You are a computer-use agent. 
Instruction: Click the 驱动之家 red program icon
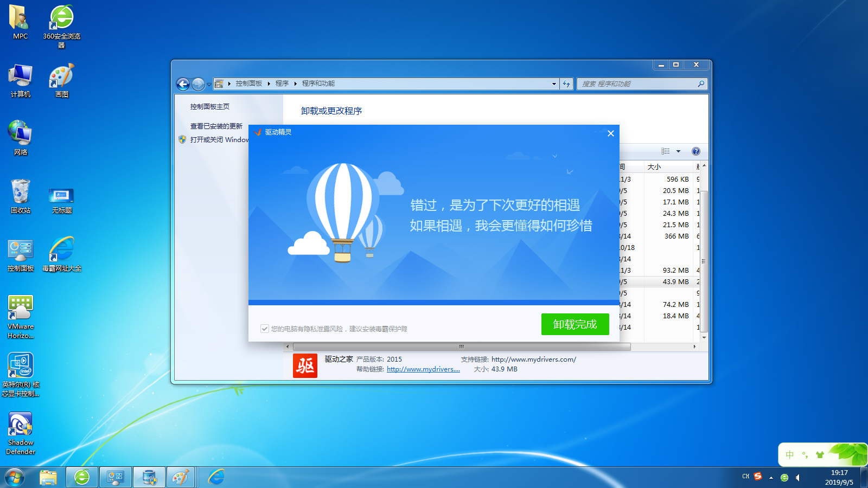(x=305, y=366)
